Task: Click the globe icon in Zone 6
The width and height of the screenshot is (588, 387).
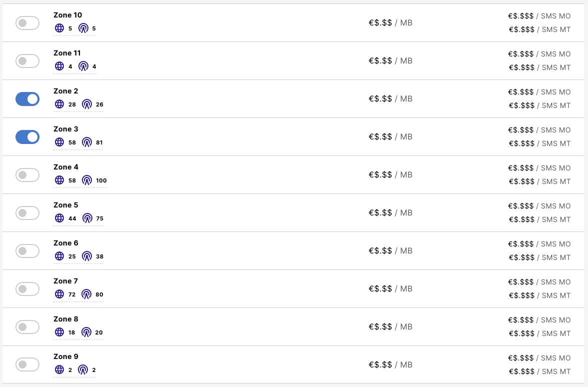Action: click(x=59, y=256)
